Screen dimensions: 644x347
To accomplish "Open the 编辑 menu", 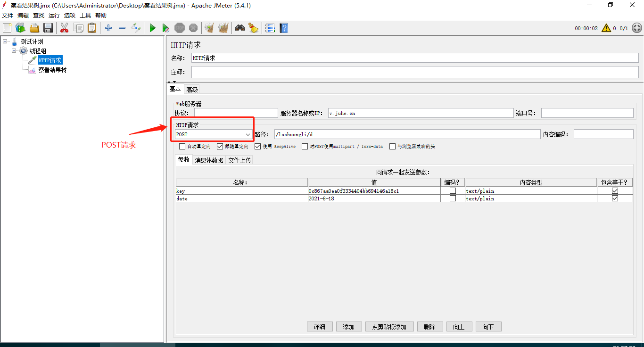I will (23, 15).
